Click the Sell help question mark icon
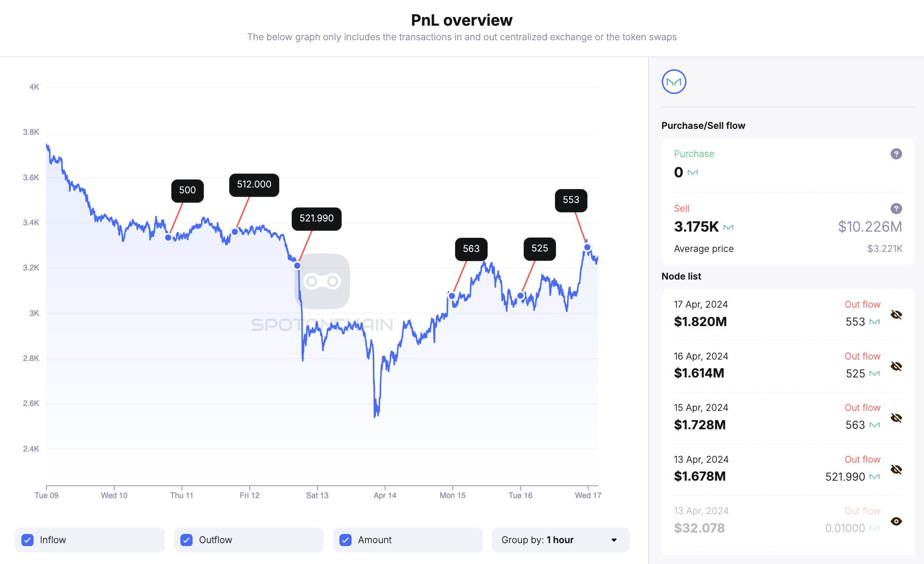This screenshot has height=564, width=924. click(x=896, y=209)
